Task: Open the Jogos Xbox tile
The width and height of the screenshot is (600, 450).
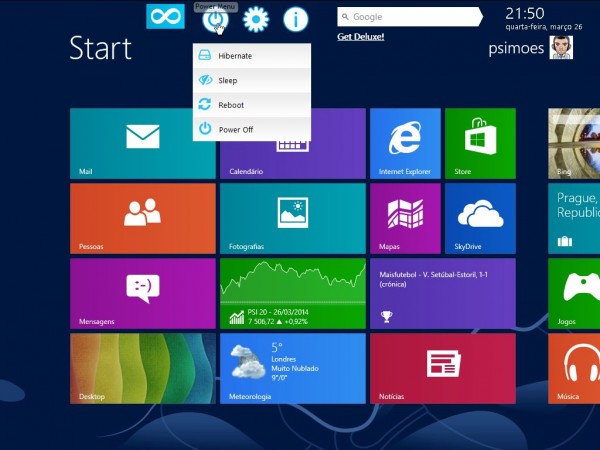Action: point(574,293)
